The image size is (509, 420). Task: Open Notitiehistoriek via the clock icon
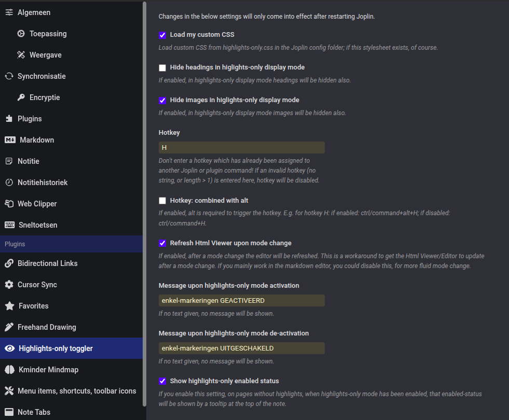9,183
